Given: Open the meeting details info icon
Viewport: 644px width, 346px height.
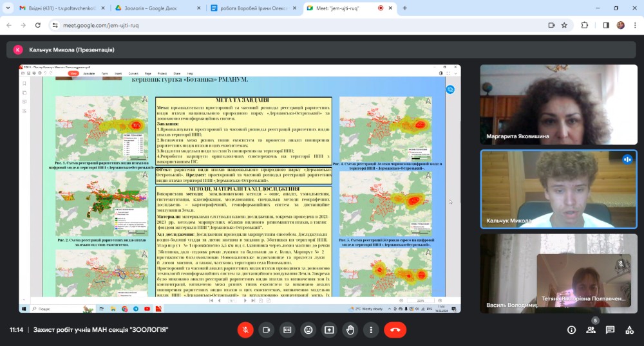Looking at the screenshot, I should pyautogui.click(x=571, y=330).
